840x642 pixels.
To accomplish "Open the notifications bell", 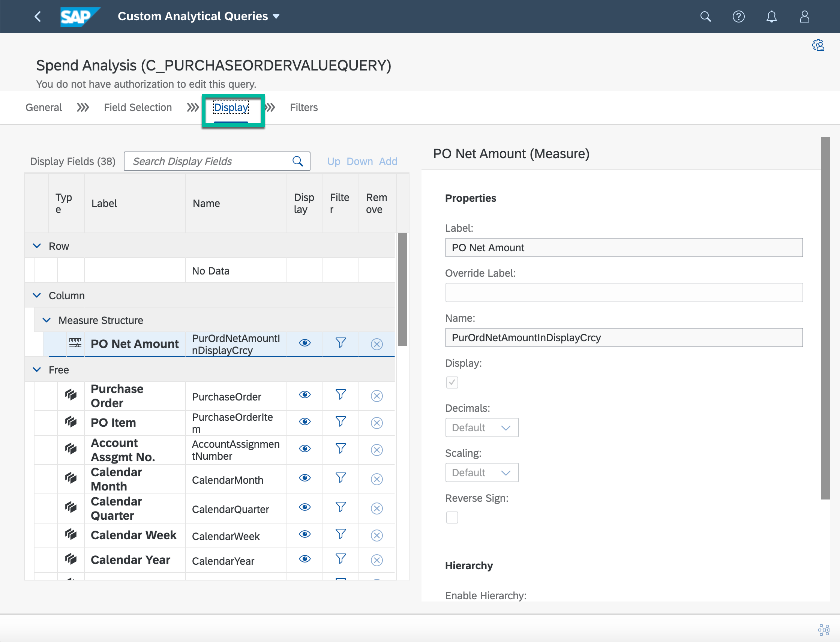I will [771, 16].
